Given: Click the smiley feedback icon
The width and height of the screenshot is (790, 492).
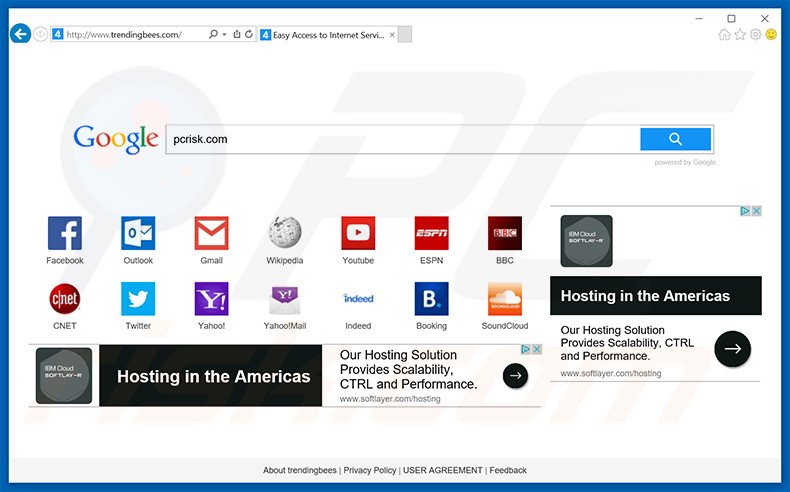Looking at the screenshot, I should [x=771, y=34].
